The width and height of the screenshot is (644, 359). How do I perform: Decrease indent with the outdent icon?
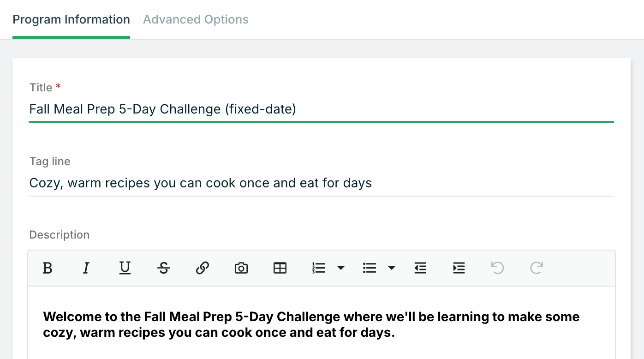click(x=420, y=268)
